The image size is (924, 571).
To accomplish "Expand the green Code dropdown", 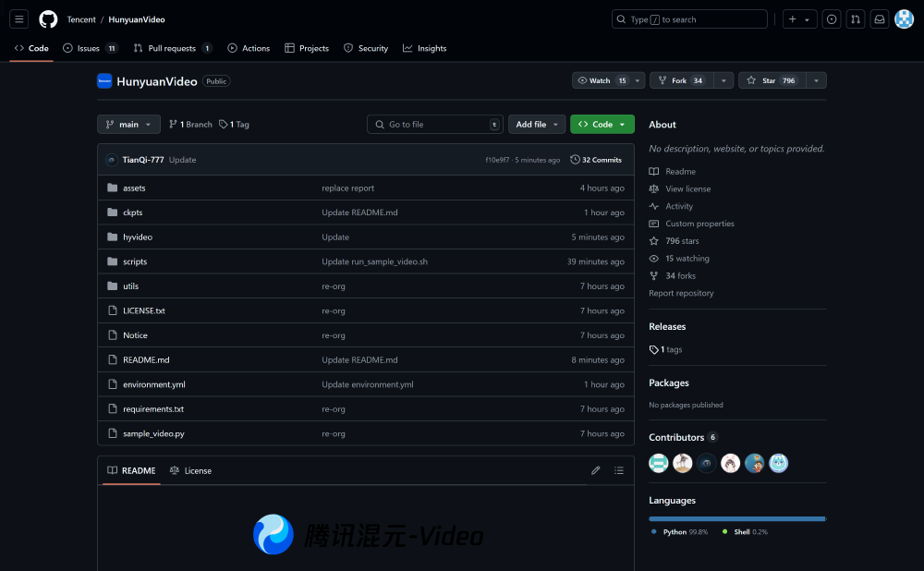I will click(602, 124).
